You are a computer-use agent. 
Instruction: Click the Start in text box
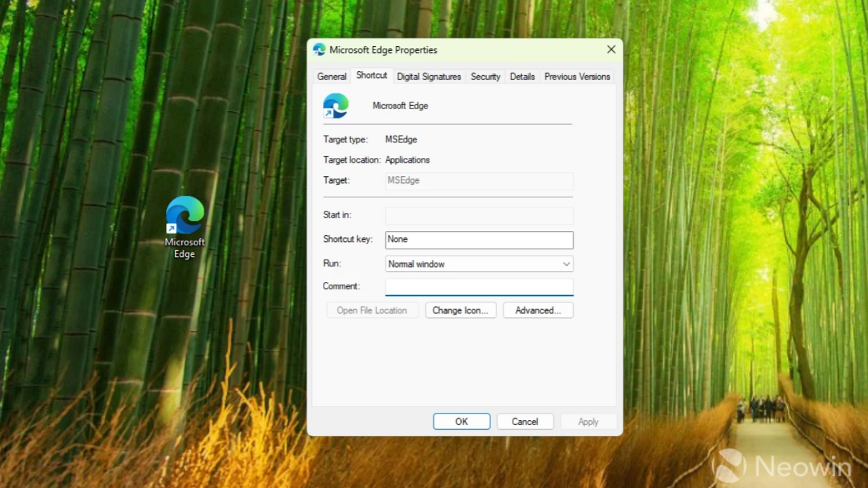(x=479, y=216)
